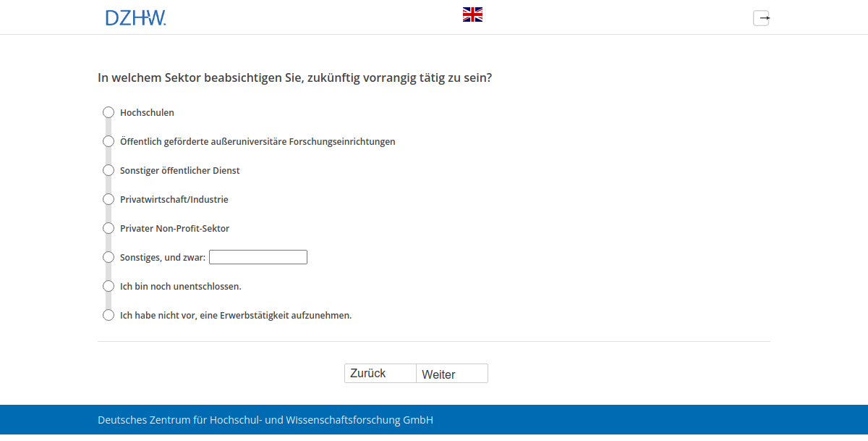Click the Deutsches Zentrum für Hochschul- footer text
This screenshot has height=441, width=868.
point(265,419)
